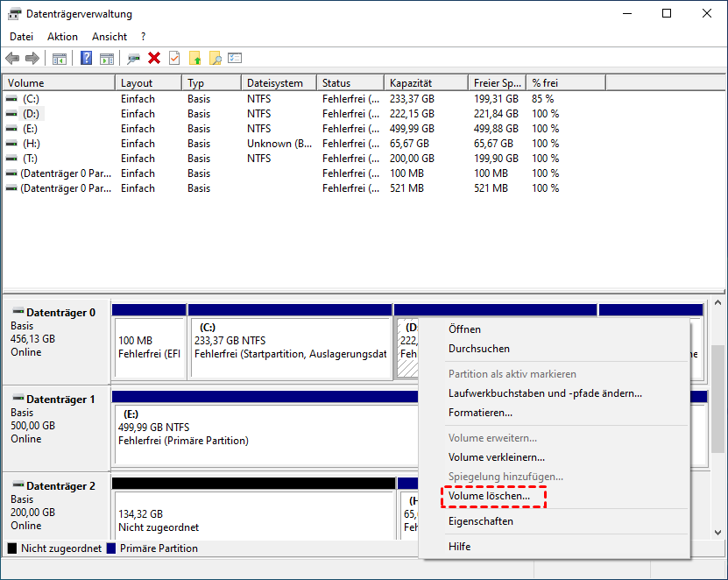Click the disk icon next to Datenträger 0
This screenshot has height=580, width=728.
[18, 311]
